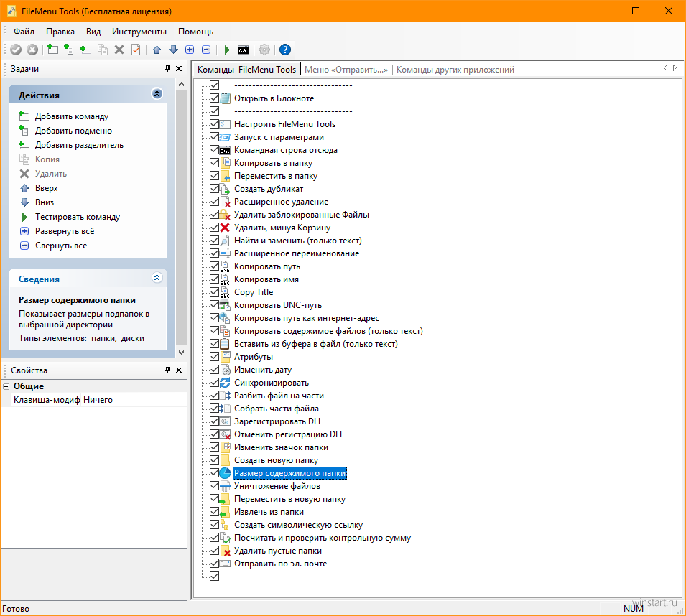Click the Добавить разделитель action link

point(79,145)
